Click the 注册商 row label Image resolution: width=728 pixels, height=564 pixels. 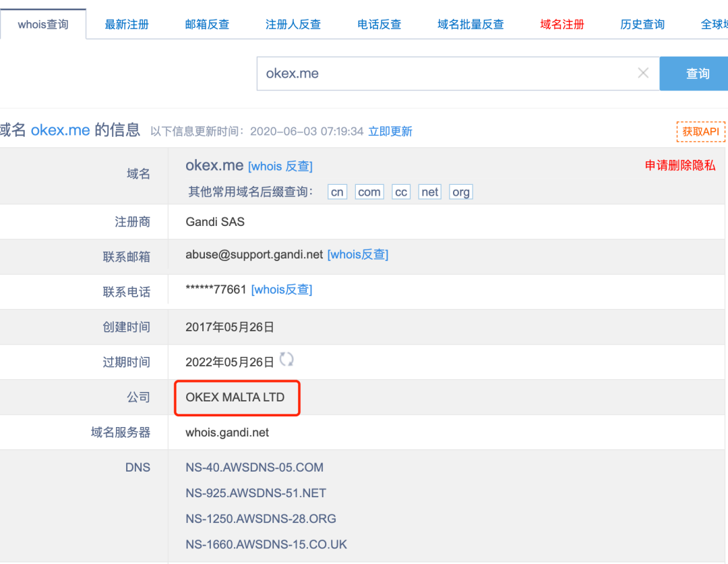tap(132, 221)
